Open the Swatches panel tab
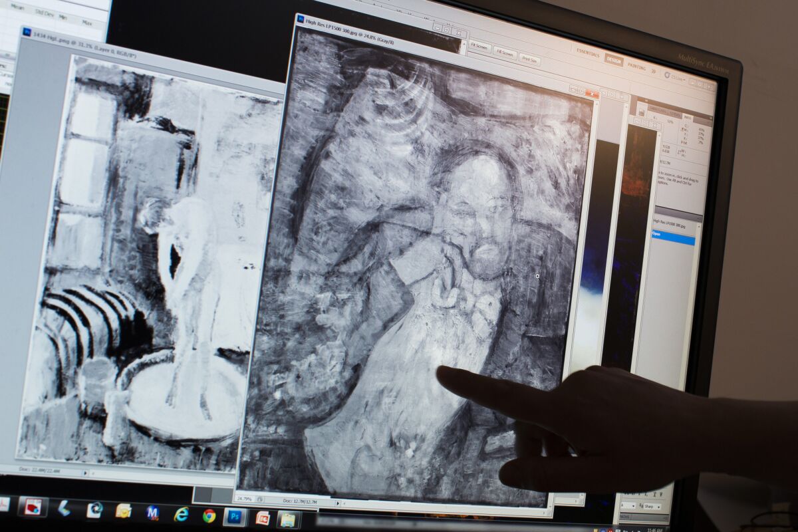This screenshot has height=532, width=798. point(657,109)
